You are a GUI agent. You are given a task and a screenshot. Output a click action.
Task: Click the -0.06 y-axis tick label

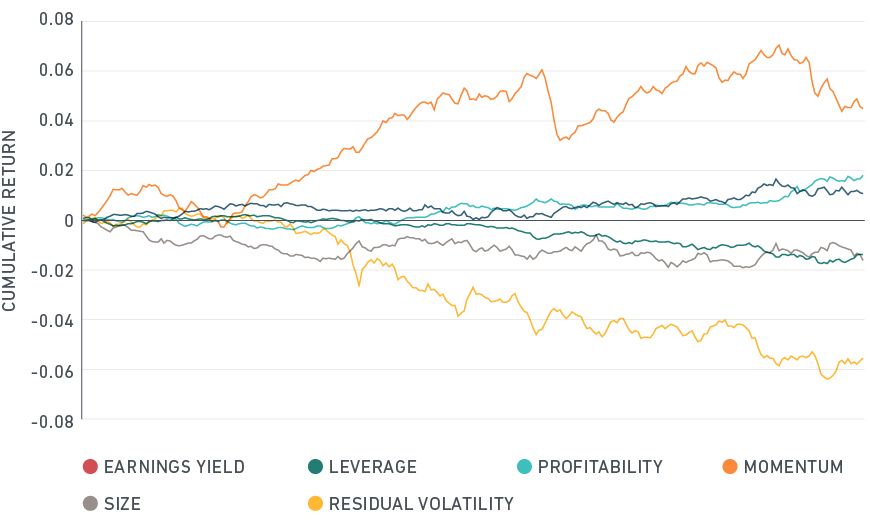[x=51, y=371]
